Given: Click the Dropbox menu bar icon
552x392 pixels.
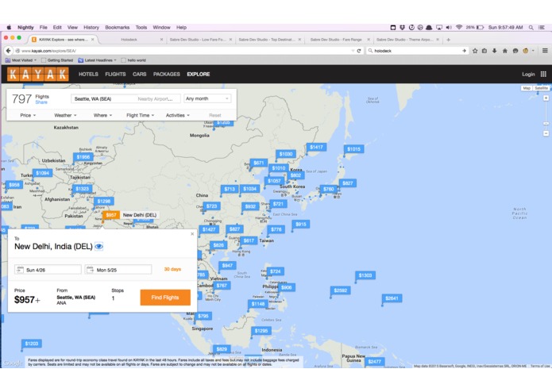Looking at the screenshot, I should pyautogui.click(x=402, y=28).
